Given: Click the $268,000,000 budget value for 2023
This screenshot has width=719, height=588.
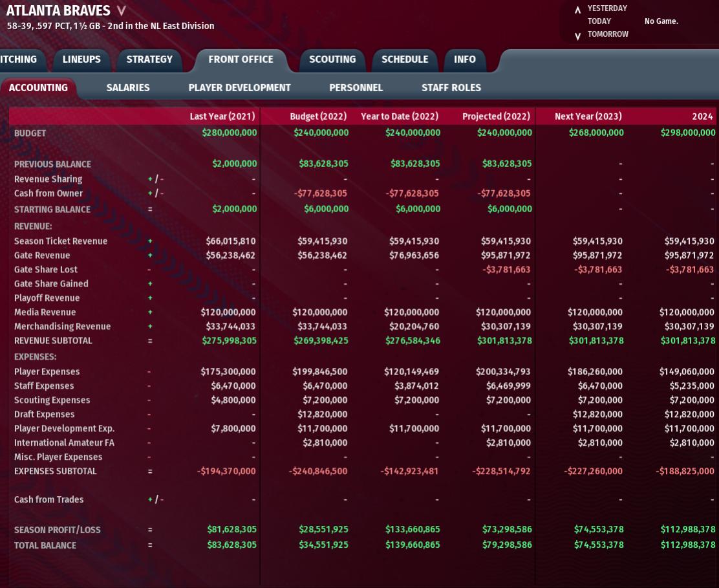Looking at the screenshot, I should 596,133.
